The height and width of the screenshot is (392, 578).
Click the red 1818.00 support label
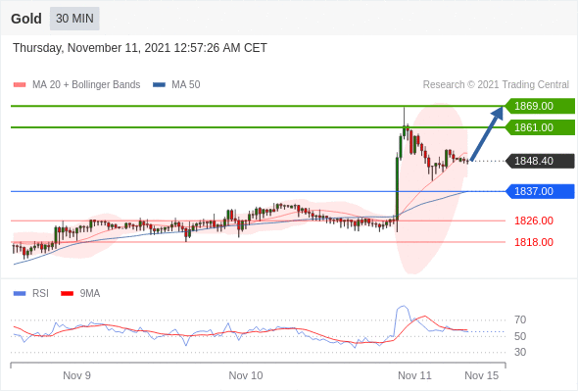pyautogui.click(x=534, y=242)
